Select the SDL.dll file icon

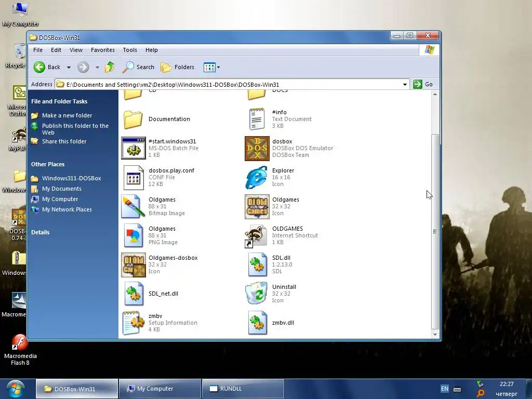click(257, 264)
